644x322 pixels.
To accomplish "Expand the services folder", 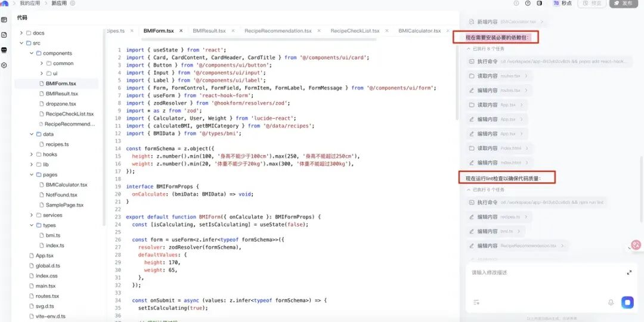I will (x=31, y=215).
